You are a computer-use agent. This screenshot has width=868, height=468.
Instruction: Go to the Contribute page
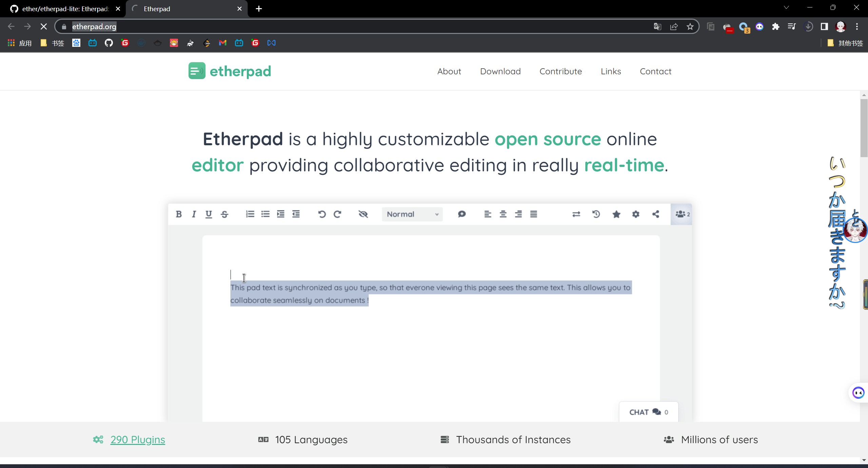tap(560, 71)
